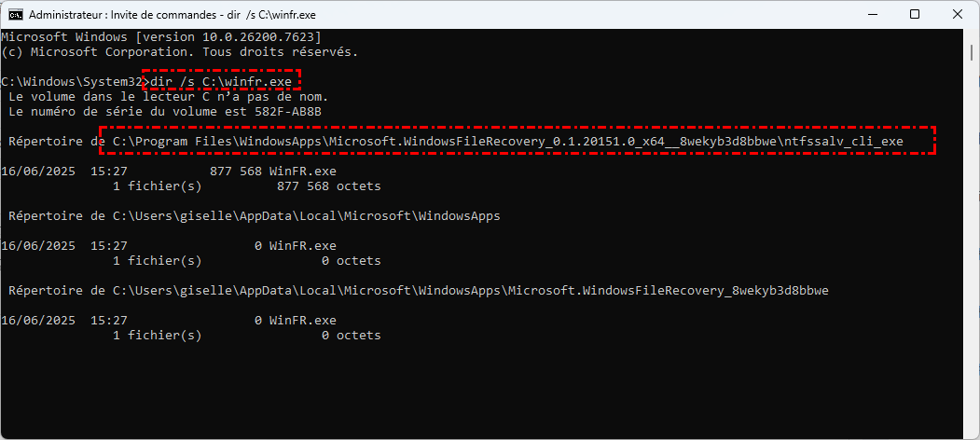Close the Invite de commandes window
The height and width of the screenshot is (440, 980).
(x=957, y=15)
